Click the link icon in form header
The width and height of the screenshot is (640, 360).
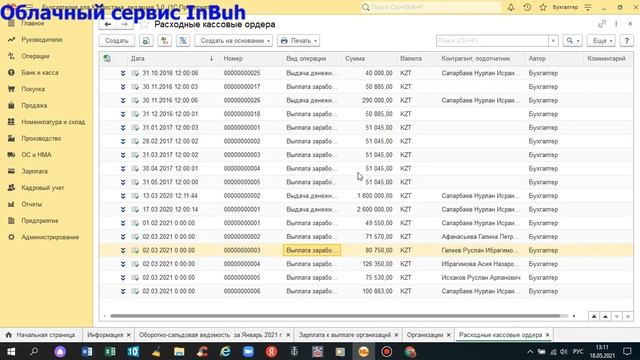click(602, 24)
